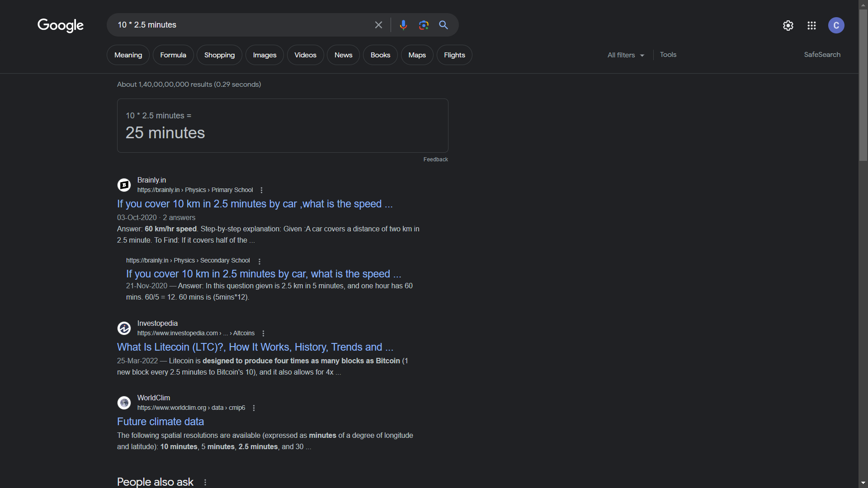
Task: Open the Tools options
Action: (x=668, y=55)
